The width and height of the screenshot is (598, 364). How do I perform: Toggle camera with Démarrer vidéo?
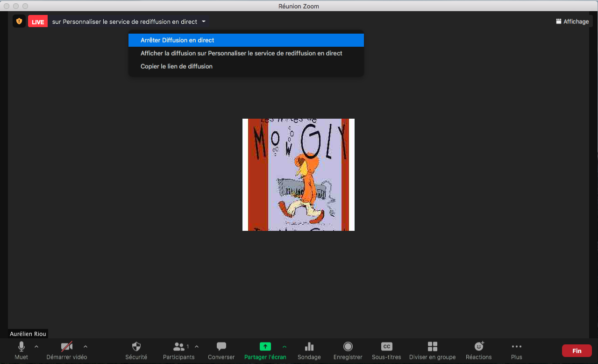[67, 347]
